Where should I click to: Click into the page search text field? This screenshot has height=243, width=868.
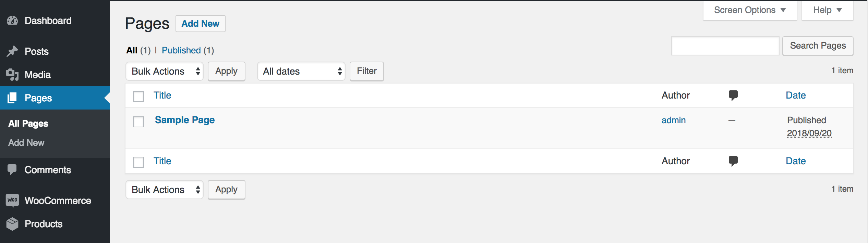(725, 46)
